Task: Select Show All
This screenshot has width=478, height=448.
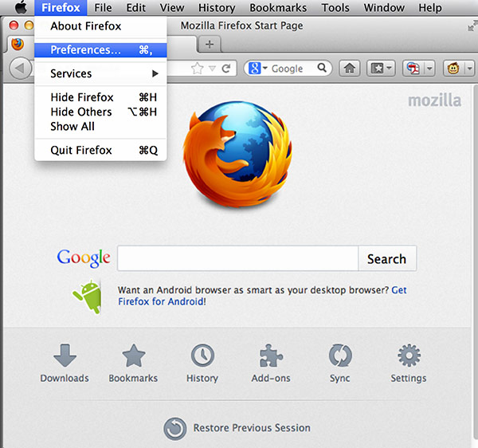Action: (100, 126)
